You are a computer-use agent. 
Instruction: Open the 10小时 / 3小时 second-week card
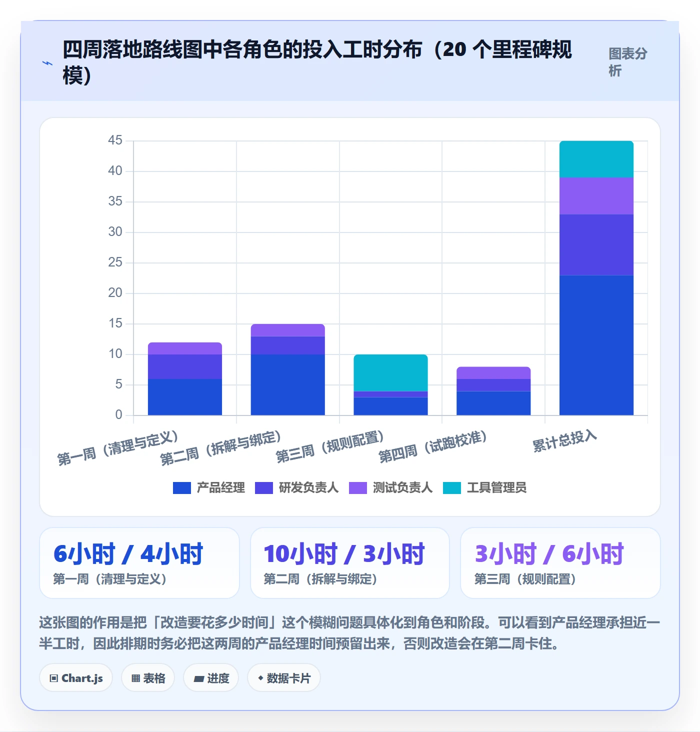pyautogui.click(x=350, y=563)
